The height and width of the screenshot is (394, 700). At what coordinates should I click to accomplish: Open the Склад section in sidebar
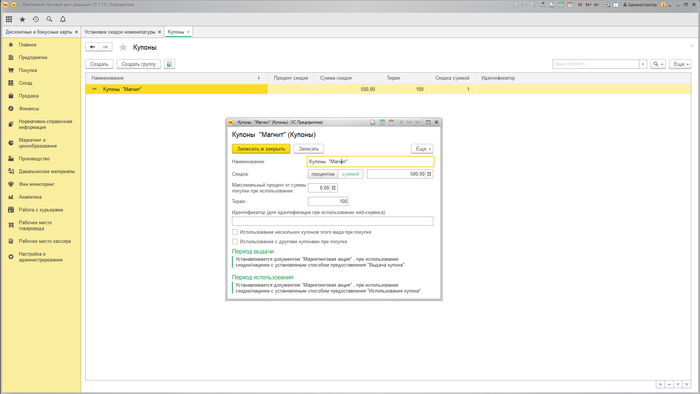(25, 83)
